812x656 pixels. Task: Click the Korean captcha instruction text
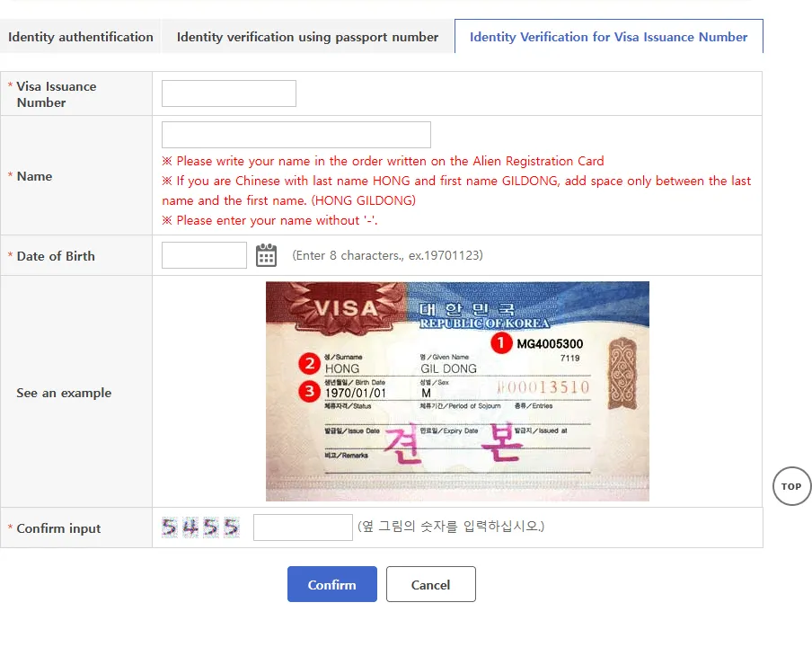point(451,527)
